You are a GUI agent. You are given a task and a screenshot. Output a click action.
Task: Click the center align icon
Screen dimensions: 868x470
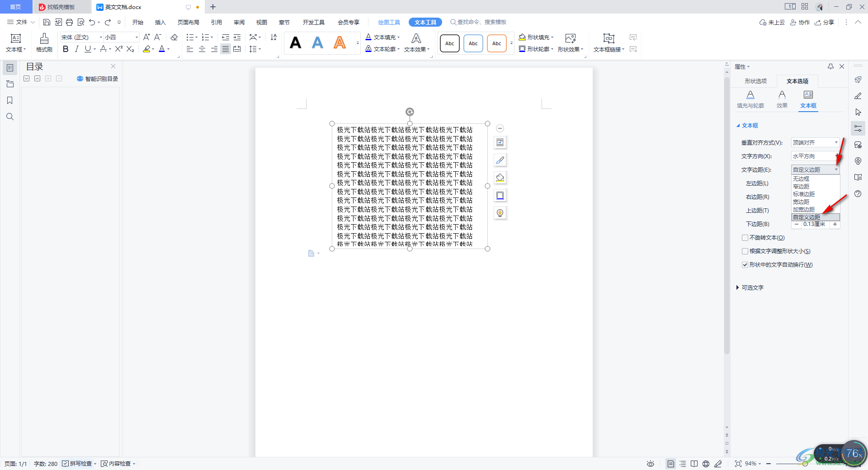(x=202, y=49)
